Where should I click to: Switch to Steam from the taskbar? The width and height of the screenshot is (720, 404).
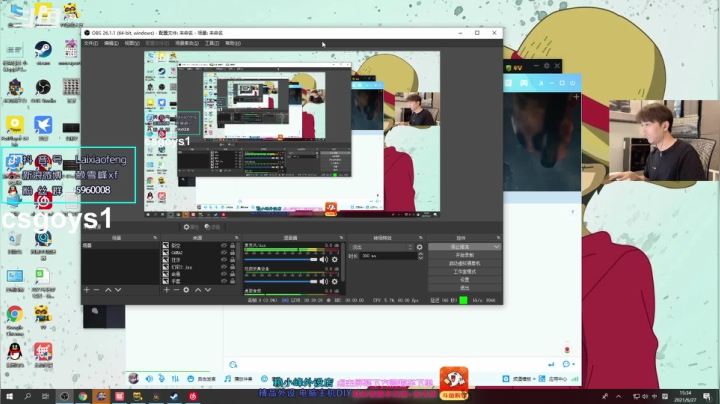point(174,396)
